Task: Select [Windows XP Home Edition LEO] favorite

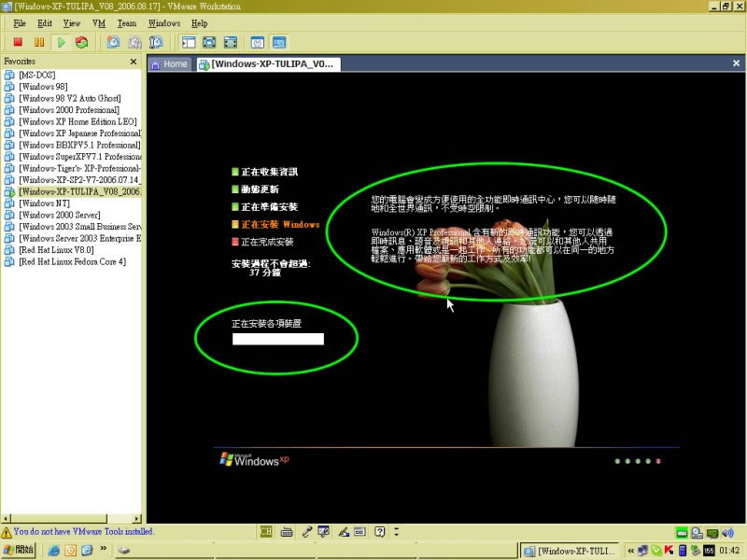Action: (x=78, y=122)
